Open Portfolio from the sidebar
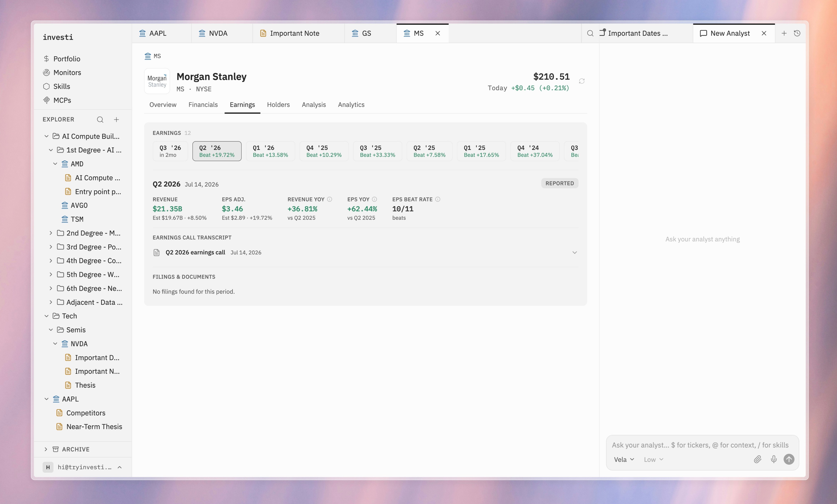The height and width of the screenshot is (504, 837). (67, 59)
